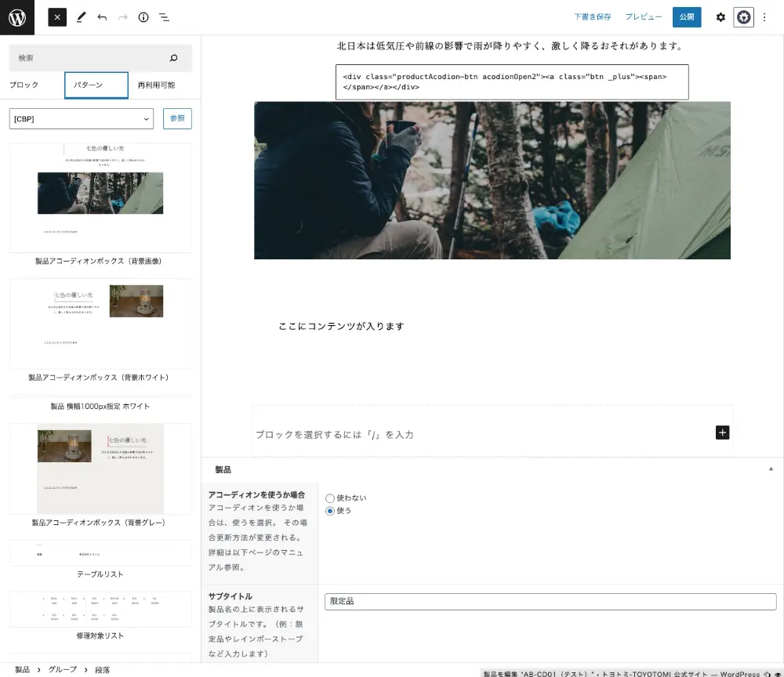Undo the last change
This screenshot has height=677, width=784.
pos(102,17)
